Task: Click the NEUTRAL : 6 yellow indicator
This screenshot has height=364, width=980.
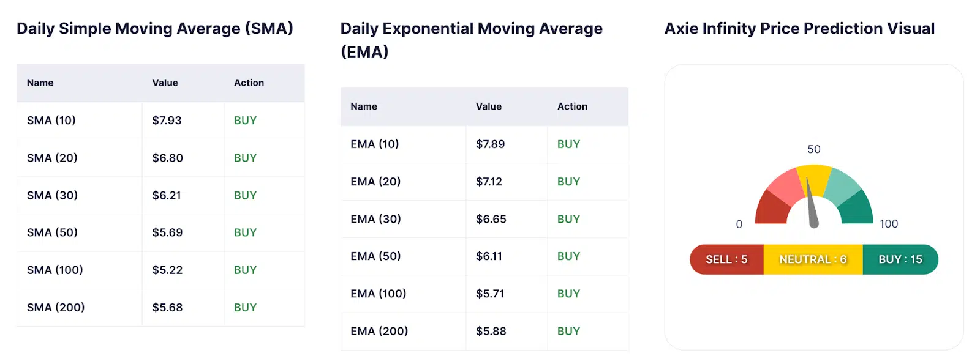Action: pyautogui.click(x=813, y=259)
